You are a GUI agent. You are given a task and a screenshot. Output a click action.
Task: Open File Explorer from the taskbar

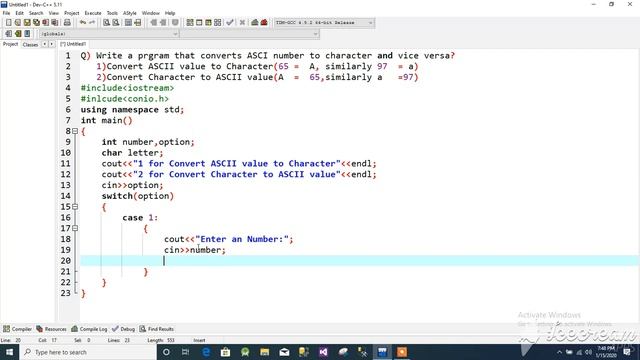click(264, 352)
